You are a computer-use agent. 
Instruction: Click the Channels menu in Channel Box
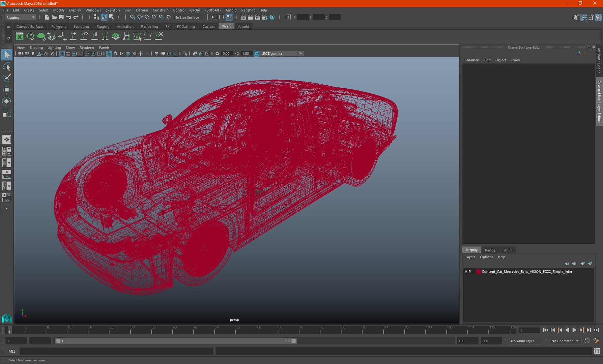coord(472,60)
